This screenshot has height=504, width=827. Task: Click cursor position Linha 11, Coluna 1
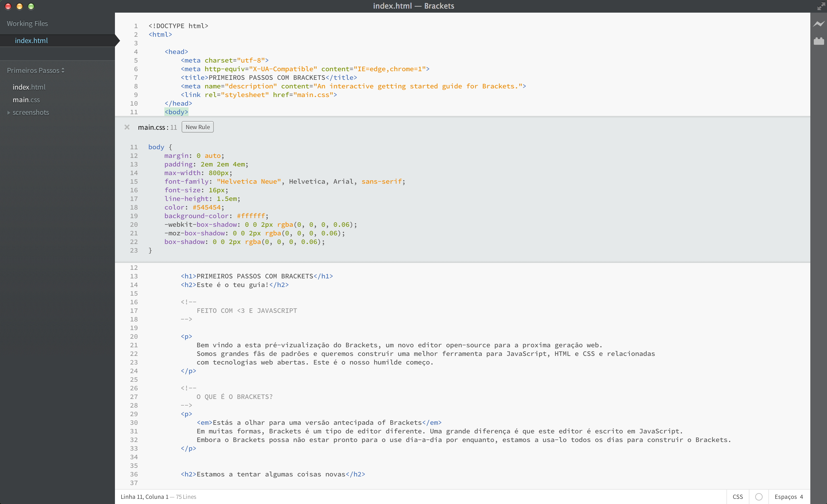(144, 497)
